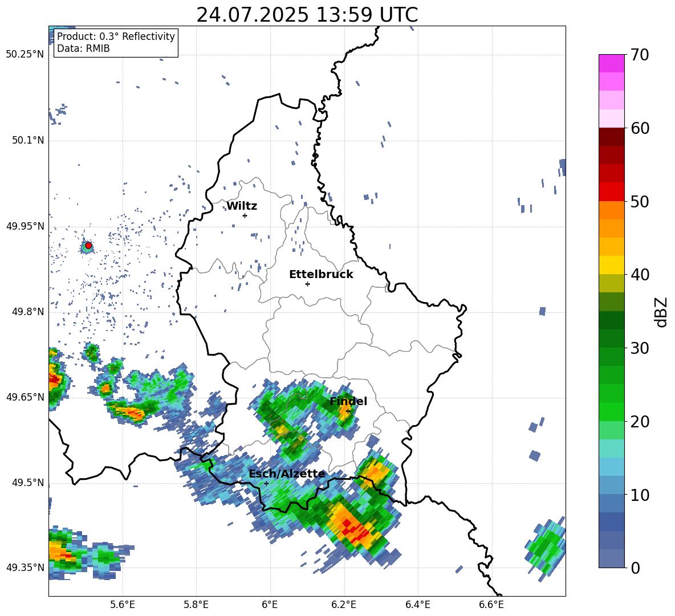Click the Esch/Alzette city label
Image resolution: width=675 pixels, height=616 pixels.
click(287, 474)
